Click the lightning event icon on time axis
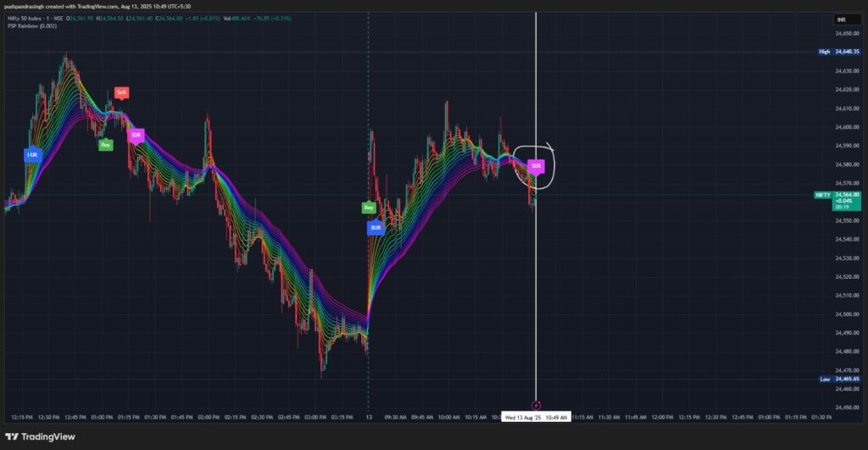Image resolution: width=868 pixels, height=450 pixels. tap(536, 405)
